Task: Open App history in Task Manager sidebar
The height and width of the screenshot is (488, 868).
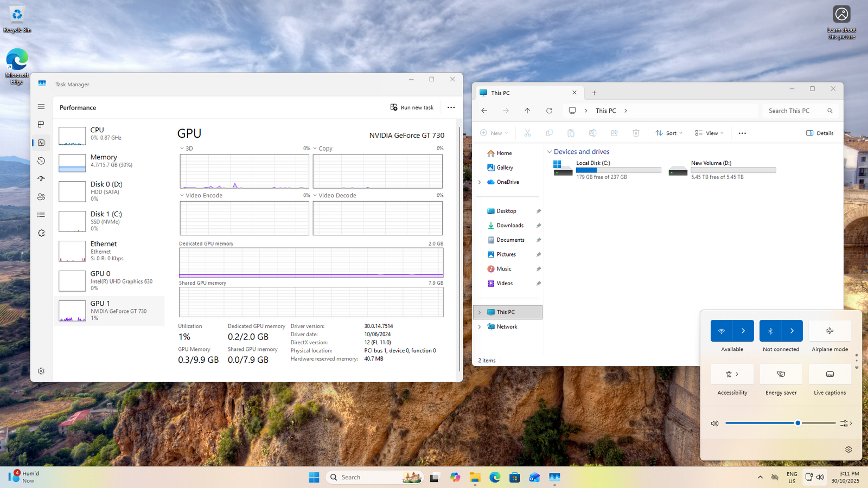Action: point(41,160)
